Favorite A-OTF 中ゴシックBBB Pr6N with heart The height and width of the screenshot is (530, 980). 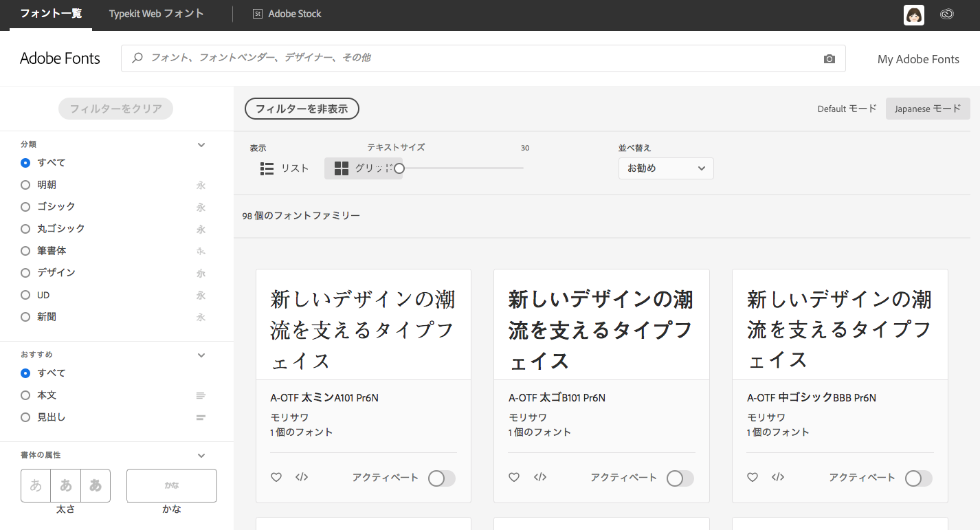click(753, 477)
